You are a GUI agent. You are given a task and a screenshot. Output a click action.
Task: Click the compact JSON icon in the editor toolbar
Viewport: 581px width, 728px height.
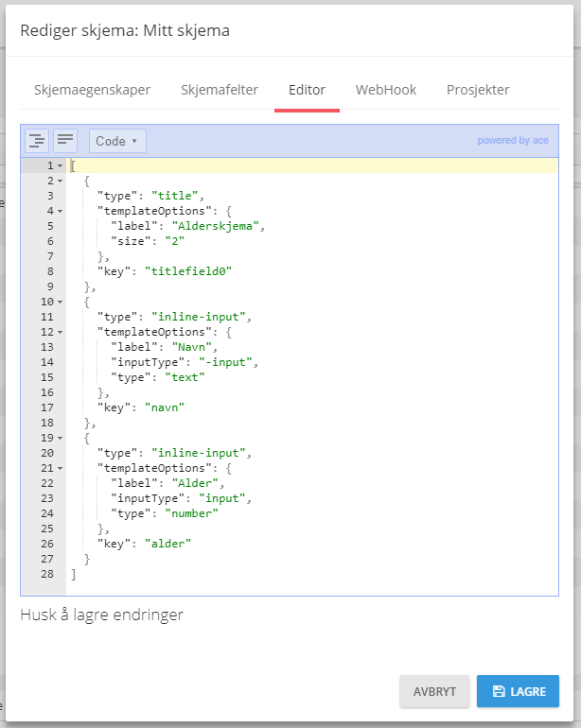(65, 141)
